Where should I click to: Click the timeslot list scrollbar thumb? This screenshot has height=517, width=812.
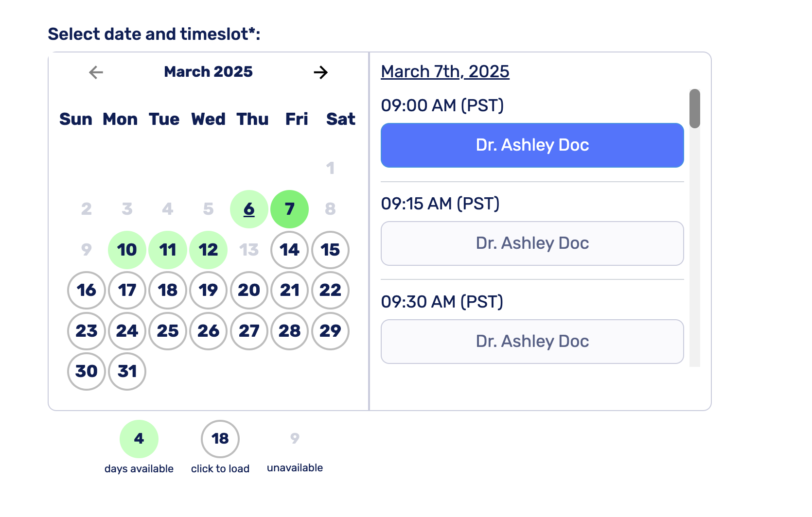click(695, 108)
